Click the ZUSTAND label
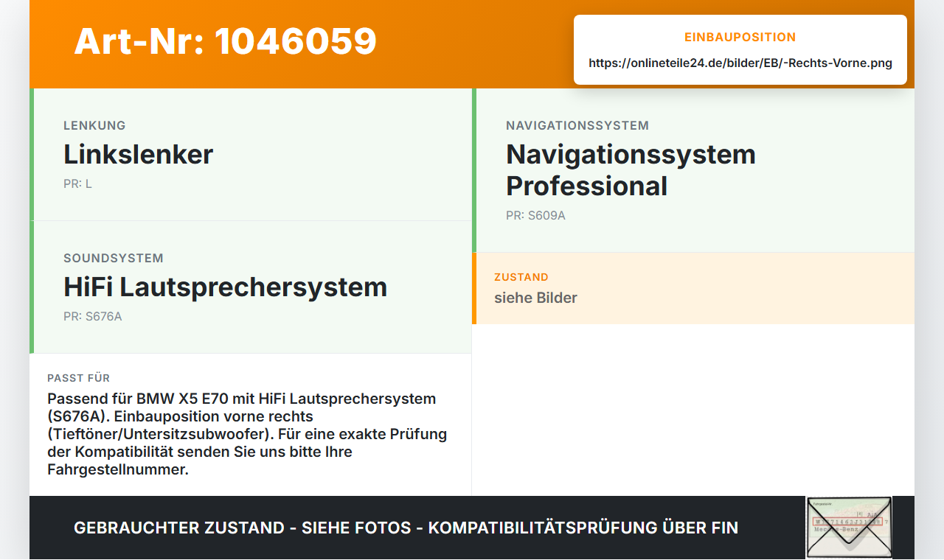Viewport: 944px width, 560px height. (x=521, y=277)
